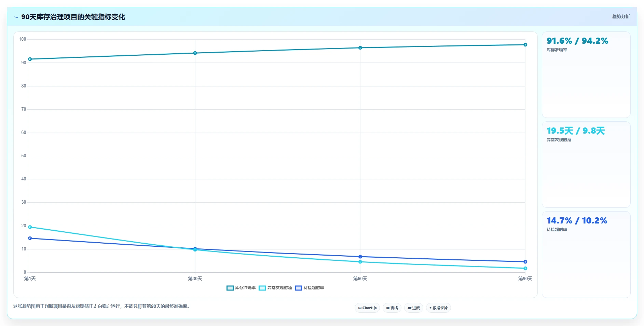The image size is (644, 326).
Task: Click 库存准确率 data point at 第60天
Action: click(360, 48)
